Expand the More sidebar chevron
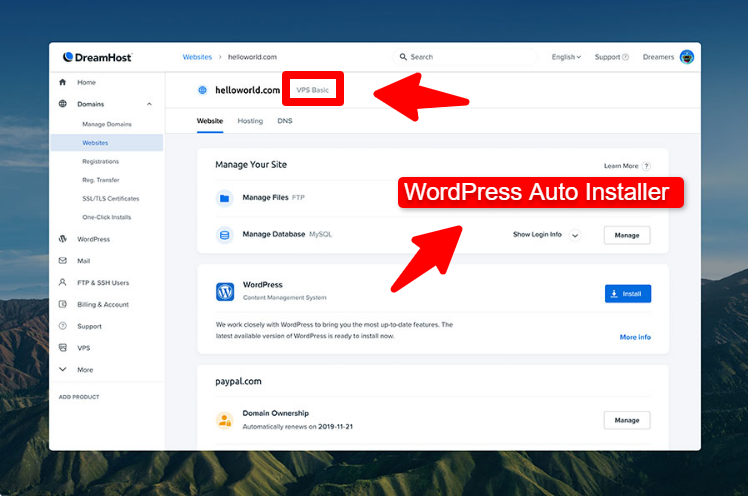This screenshot has height=496, width=748. 62,369
